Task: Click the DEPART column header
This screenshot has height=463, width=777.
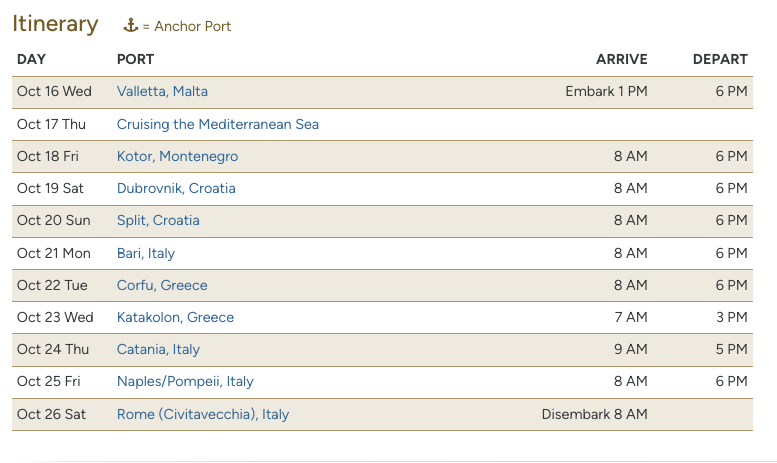Action: tap(720, 59)
